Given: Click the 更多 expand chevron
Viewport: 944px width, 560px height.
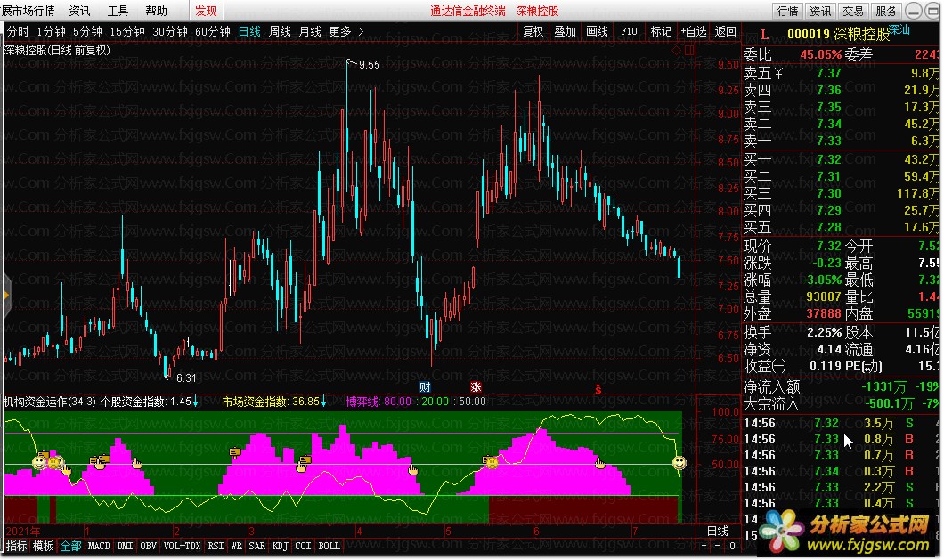Looking at the screenshot, I should tap(361, 31).
